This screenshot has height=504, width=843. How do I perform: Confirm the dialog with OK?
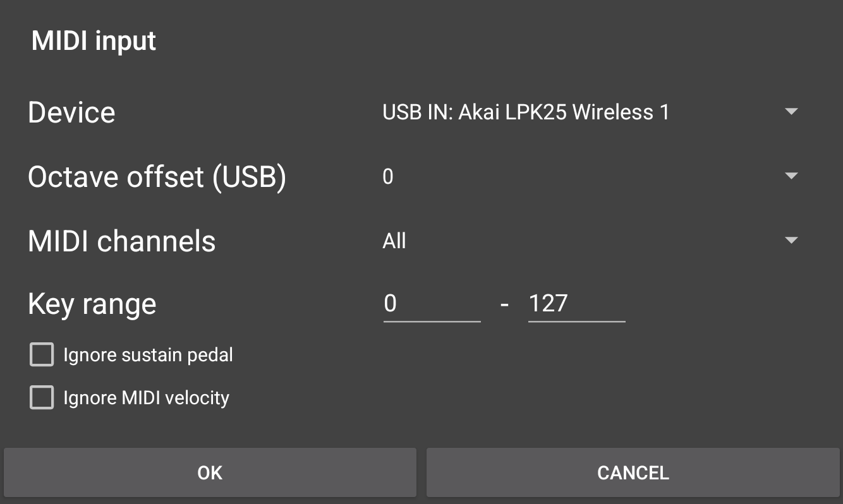(210, 473)
